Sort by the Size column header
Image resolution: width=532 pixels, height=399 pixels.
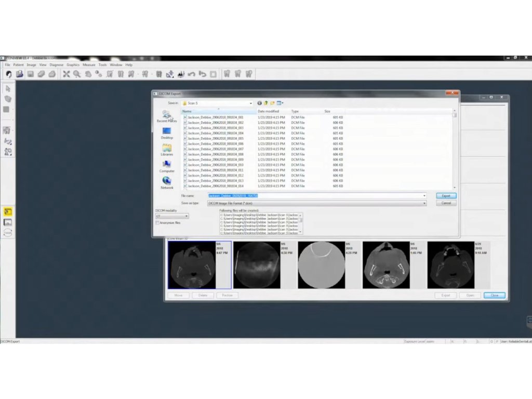(334, 111)
